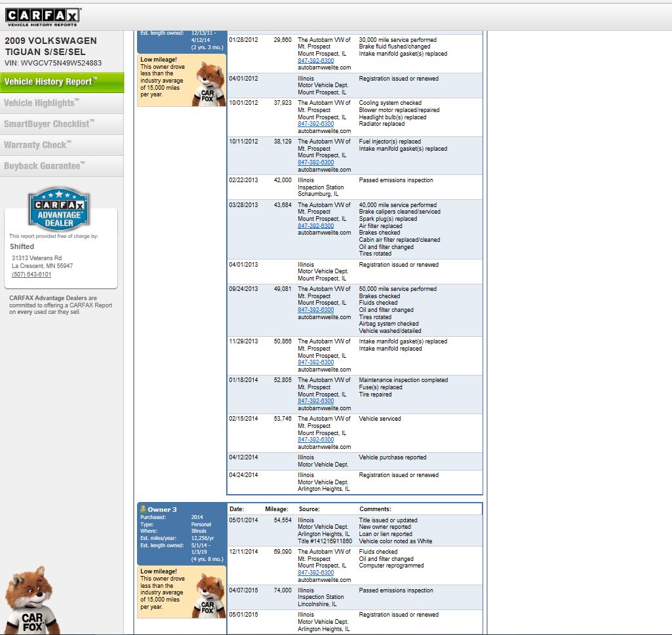Click 'Inspection Station Lincolnshire, IL' source
Image resolution: width=672 pixels, height=635 pixels.
tap(321, 601)
